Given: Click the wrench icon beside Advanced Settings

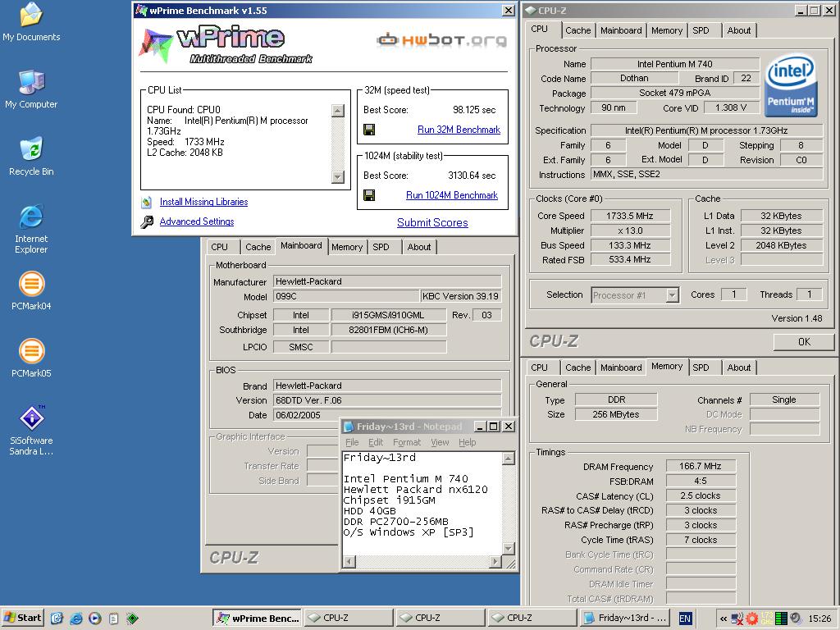Looking at the screenshot, I should [x=147, y=221].
